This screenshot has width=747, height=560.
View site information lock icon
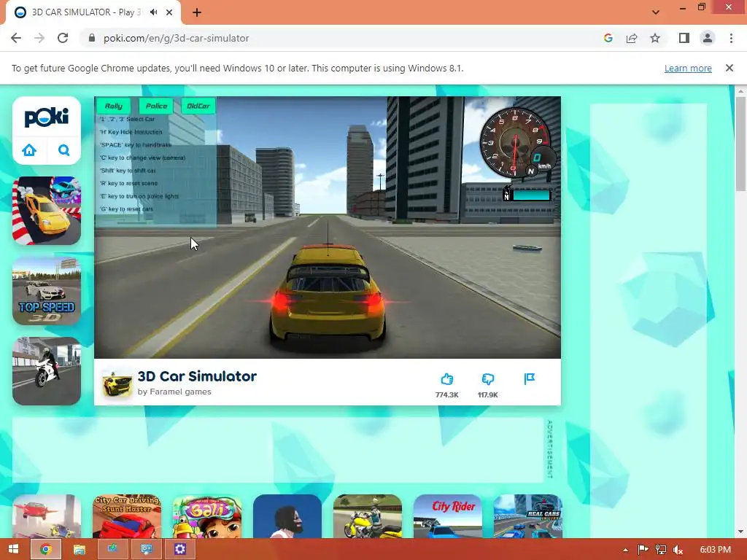tap(92, 38)
